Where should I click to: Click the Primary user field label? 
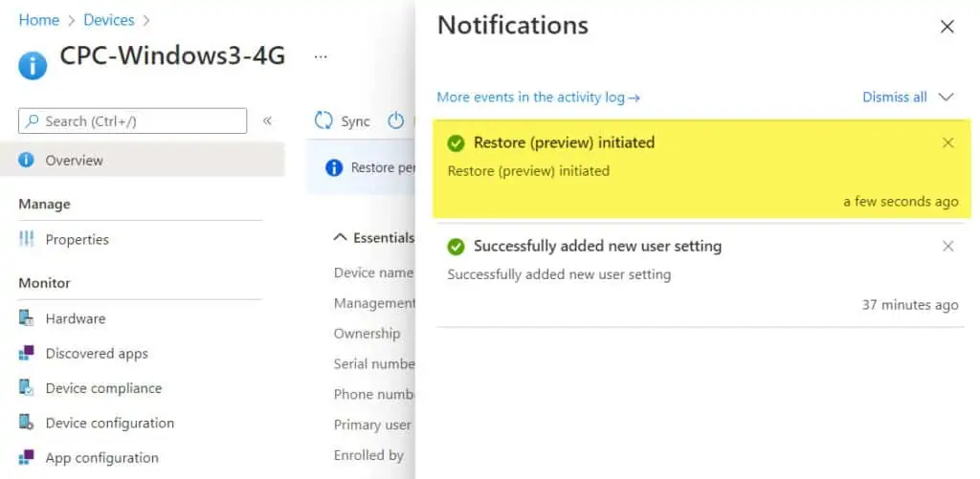click(x=372, y=425)
